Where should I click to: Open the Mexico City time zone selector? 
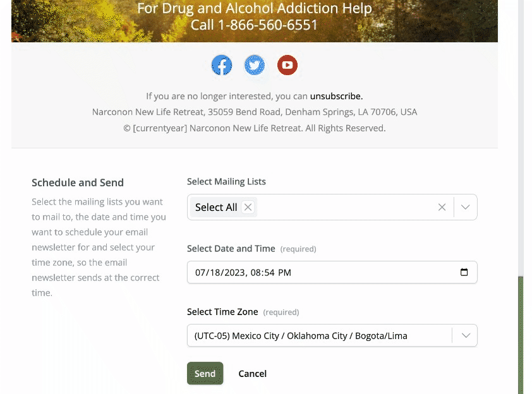(x=319, y=336)
